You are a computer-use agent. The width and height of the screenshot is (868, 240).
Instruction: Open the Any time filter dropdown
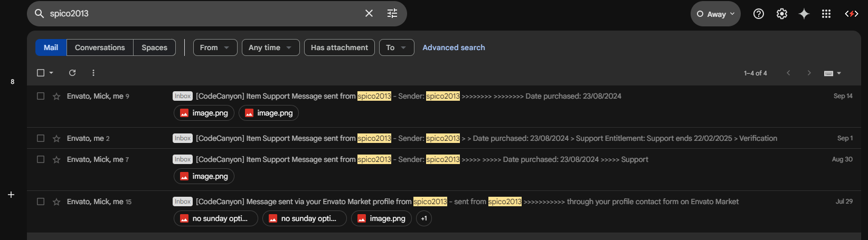tap(270, 47)
